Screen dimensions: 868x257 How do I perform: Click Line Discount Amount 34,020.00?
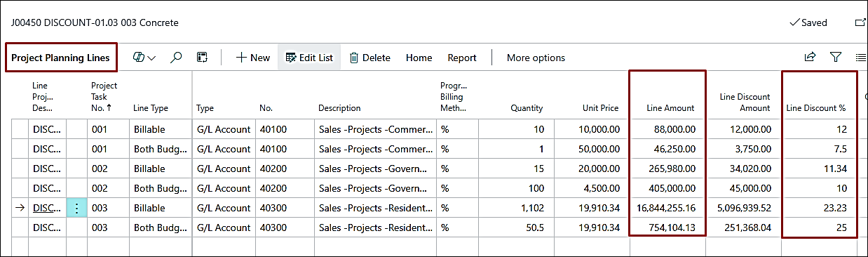pos(743,169)
